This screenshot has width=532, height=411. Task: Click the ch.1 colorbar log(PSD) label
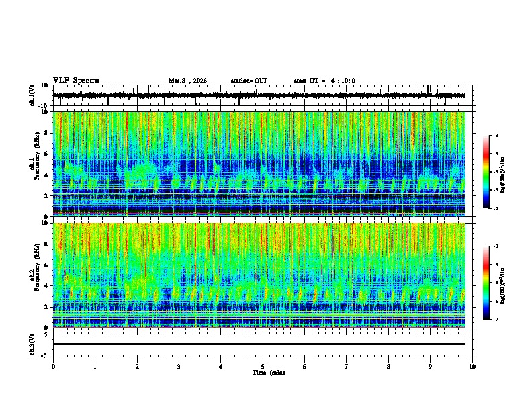[x=502, y=175]
